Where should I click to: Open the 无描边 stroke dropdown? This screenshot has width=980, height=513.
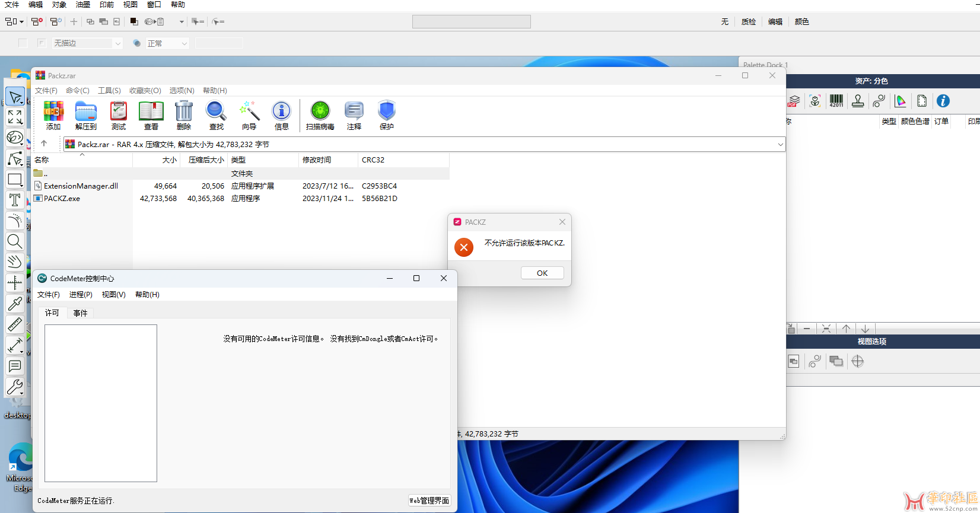tap(87, 43)
